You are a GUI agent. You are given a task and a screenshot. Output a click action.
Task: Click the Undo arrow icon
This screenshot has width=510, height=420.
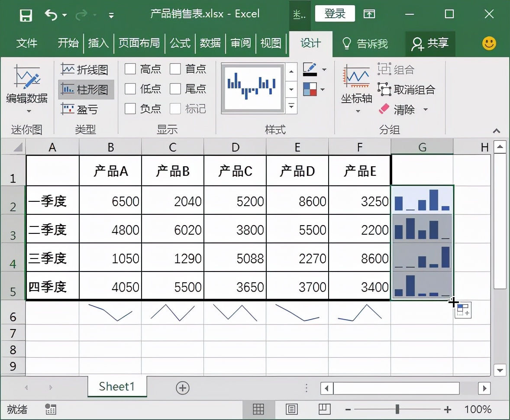pos(51,15)
